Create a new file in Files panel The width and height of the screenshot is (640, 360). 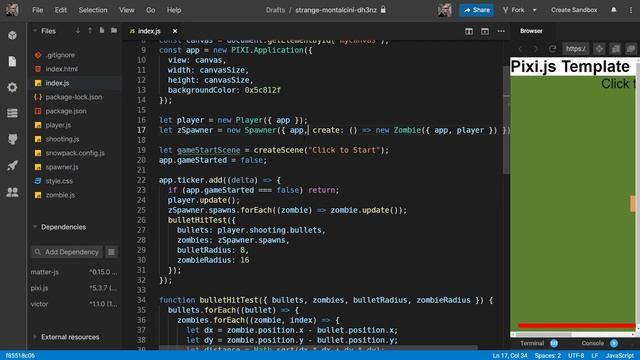102,31
